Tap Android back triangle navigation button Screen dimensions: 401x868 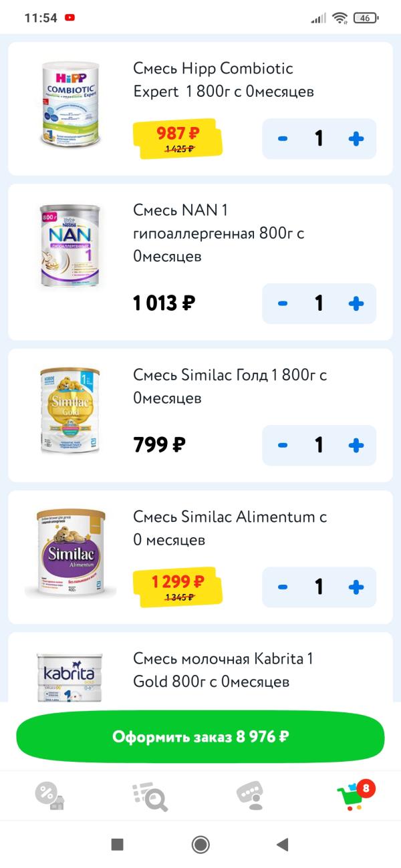click(283, 844)
